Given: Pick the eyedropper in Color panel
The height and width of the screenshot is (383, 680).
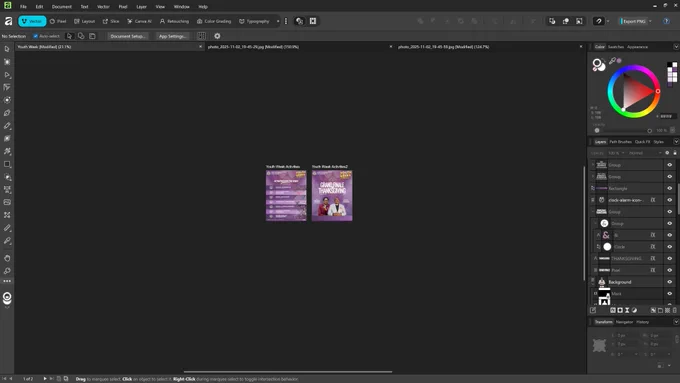Looking at the screenshot, I should pos(612,61).
